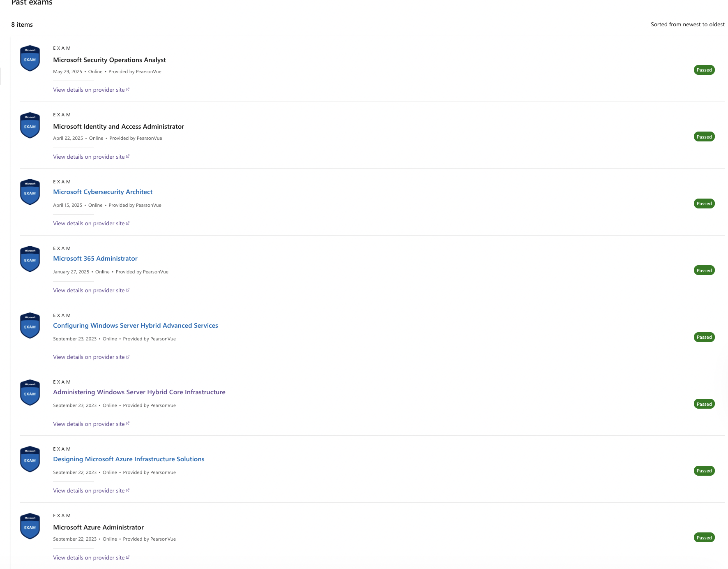Click the exam badge beside Microsoft Cybersecurity Architect
The height and width of the screenshot is (569, 728).
pyautogui.click(x=30, y=192)
